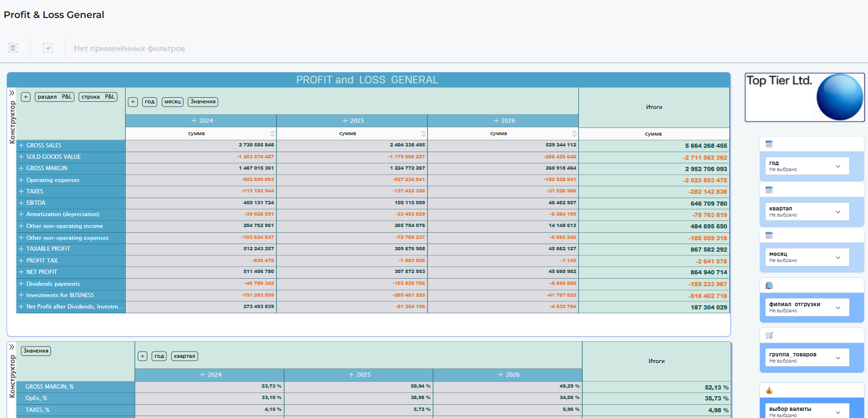This screenshot has height=418, width=868.
Task: Collapse the lower Конструктор panel chevron
Action: tap(12, 347)
